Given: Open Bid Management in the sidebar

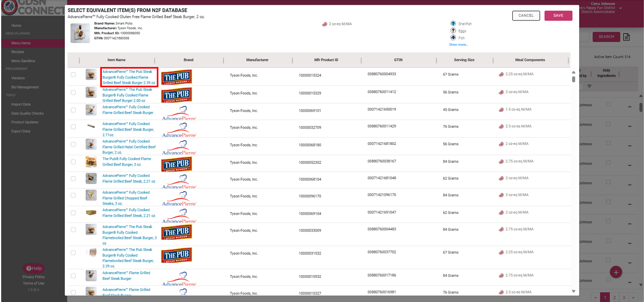Looking at the screenshot, I should point(25,87).
